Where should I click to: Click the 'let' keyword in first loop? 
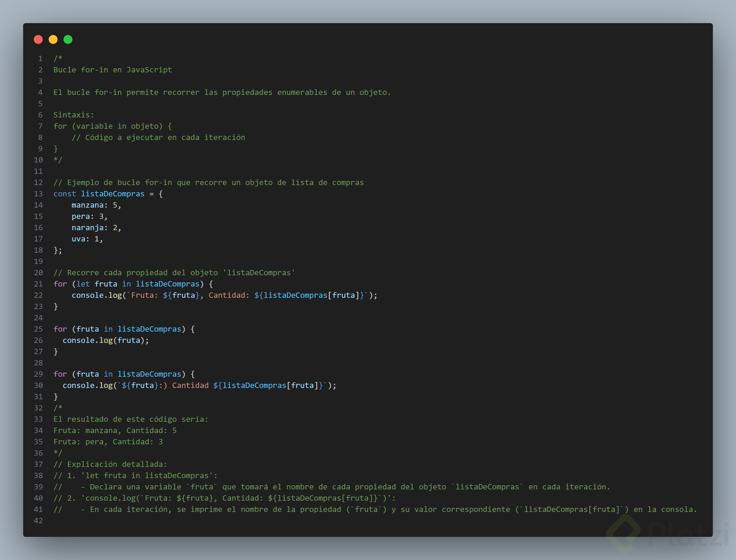click(x=83, y=284)
